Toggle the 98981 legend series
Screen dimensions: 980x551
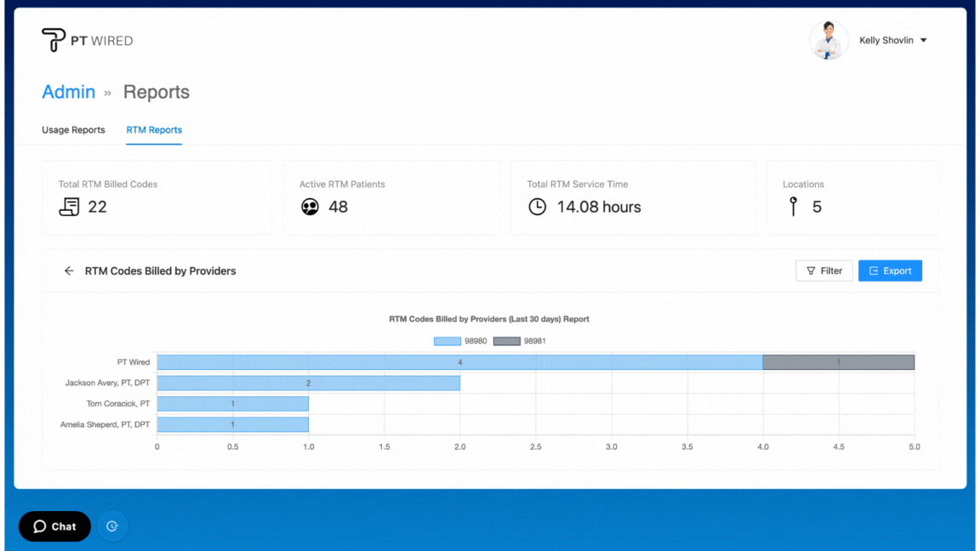pos(507,341)
